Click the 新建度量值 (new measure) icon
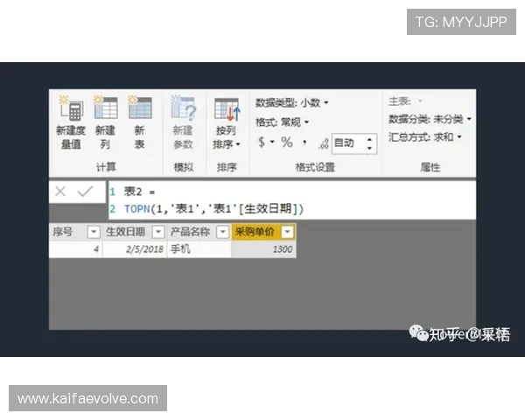The image size is (525, 420). (x=72, y=108)
